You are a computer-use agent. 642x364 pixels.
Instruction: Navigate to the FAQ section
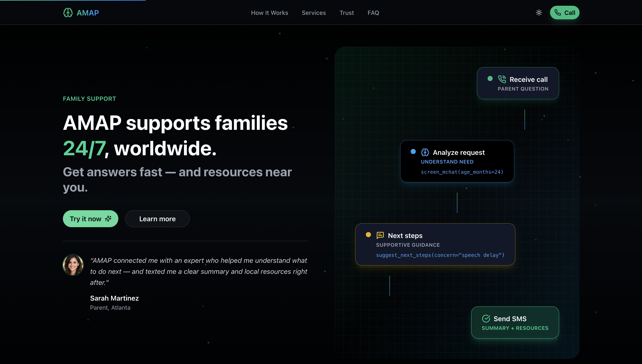pos(373,13)
